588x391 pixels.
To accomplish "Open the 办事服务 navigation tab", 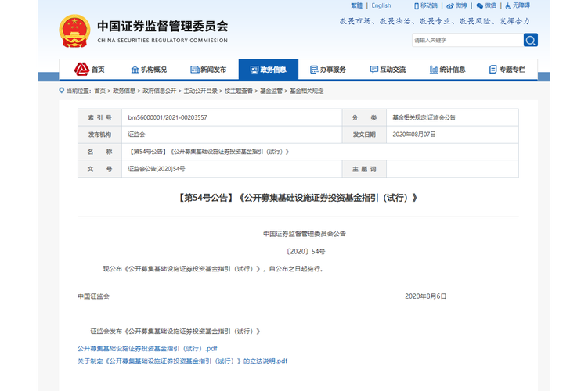I will tap(328, 70).
